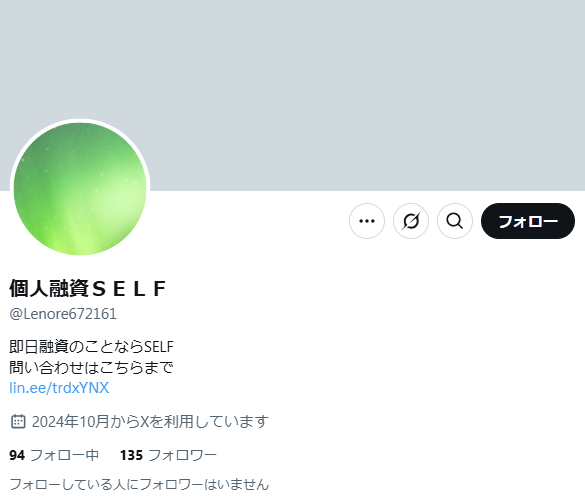View the 135 フォロワー followers list
Image resolution: width=585 pixels, height=500 pixels.
click(x=168, y=455)
